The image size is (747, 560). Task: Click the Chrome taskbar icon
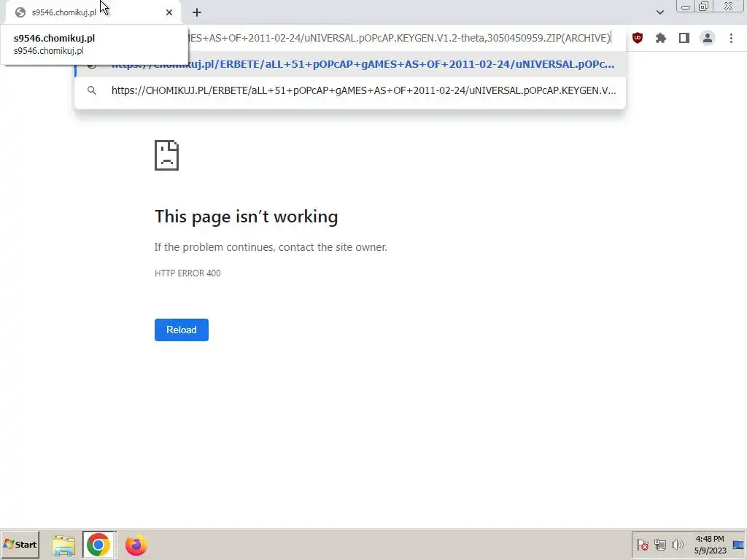coord(98,545)
